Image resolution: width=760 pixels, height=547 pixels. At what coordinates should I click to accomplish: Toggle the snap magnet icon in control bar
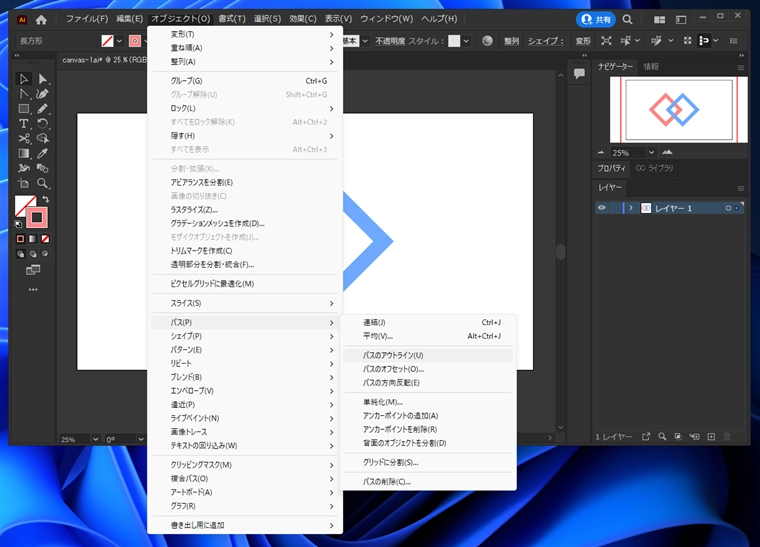click(x=703, y=41)
